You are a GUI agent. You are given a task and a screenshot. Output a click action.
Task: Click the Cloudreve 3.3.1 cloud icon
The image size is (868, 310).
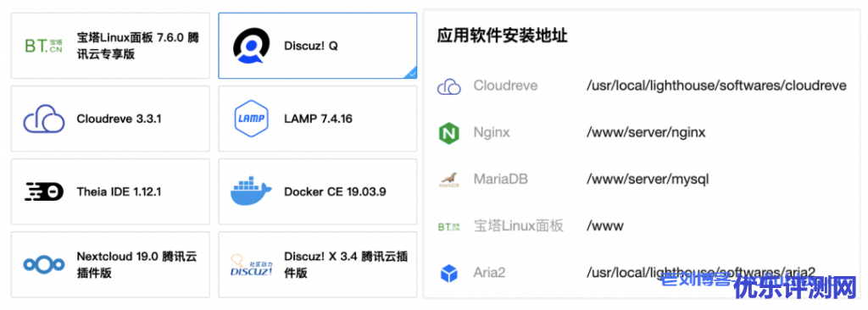tap(44, 119)
